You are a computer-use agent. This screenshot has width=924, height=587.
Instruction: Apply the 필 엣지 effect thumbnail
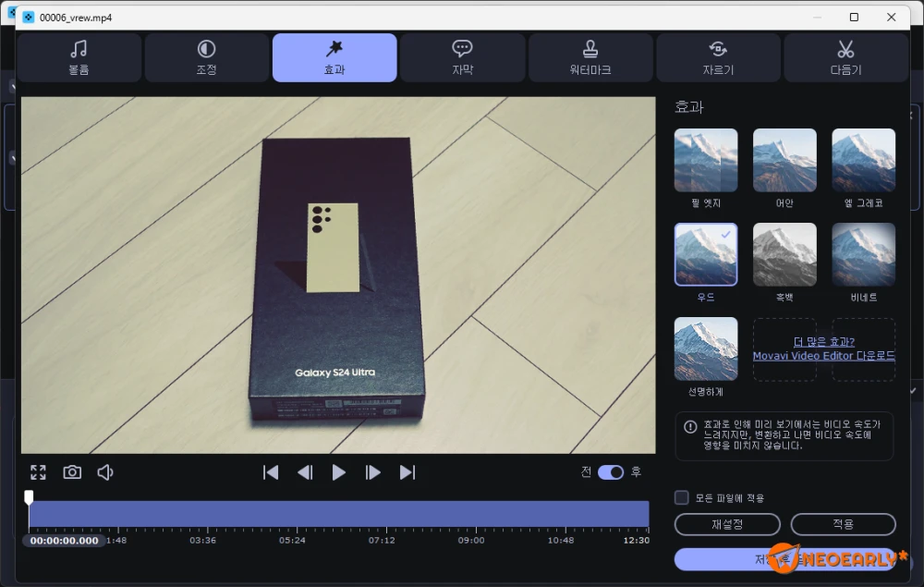click(706, 160)
